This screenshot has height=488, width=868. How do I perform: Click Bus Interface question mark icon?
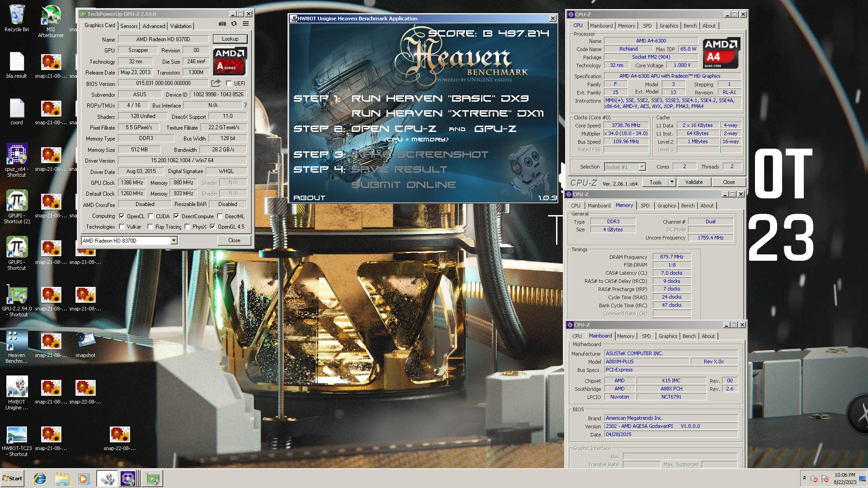click(245, 105)
